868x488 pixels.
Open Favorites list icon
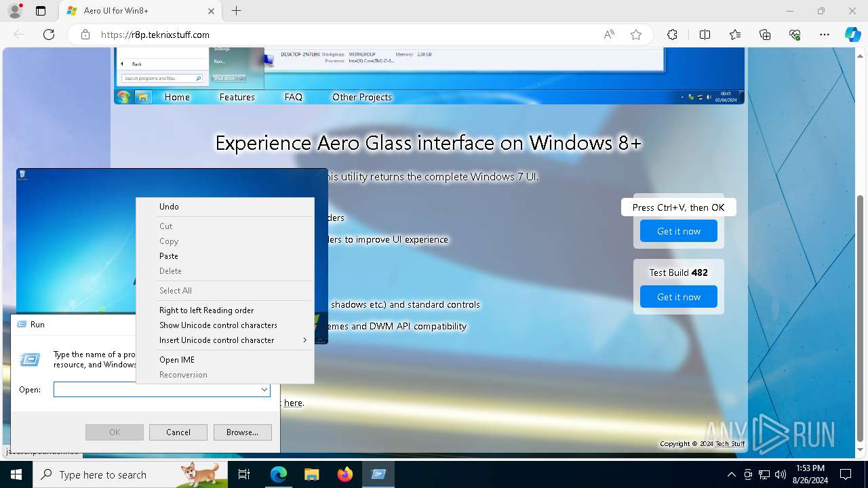[735, 35]
